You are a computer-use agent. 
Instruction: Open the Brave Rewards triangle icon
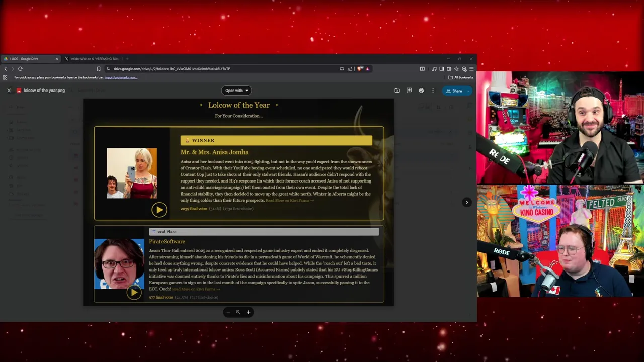(x=367, y=69)
